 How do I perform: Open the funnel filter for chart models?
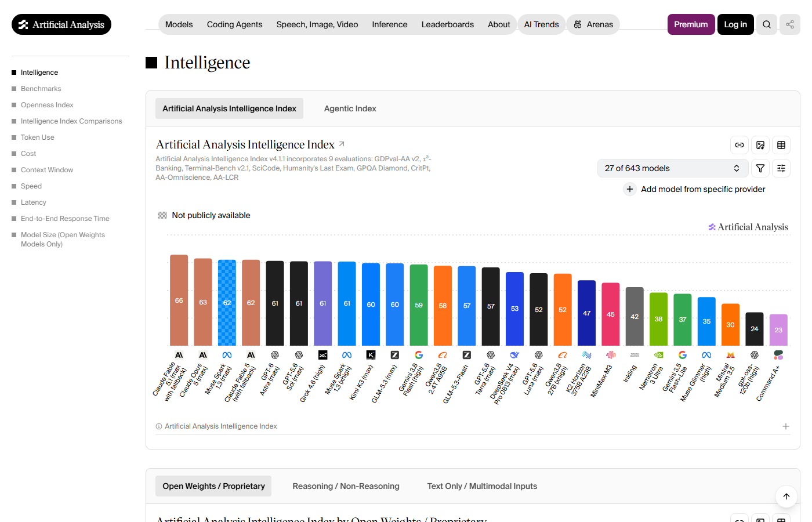760,168
